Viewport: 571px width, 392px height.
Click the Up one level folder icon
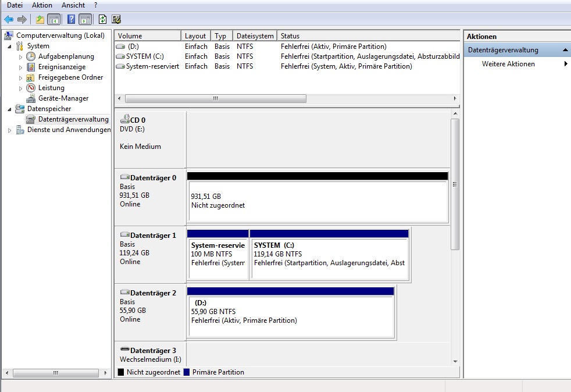[40, 19]
